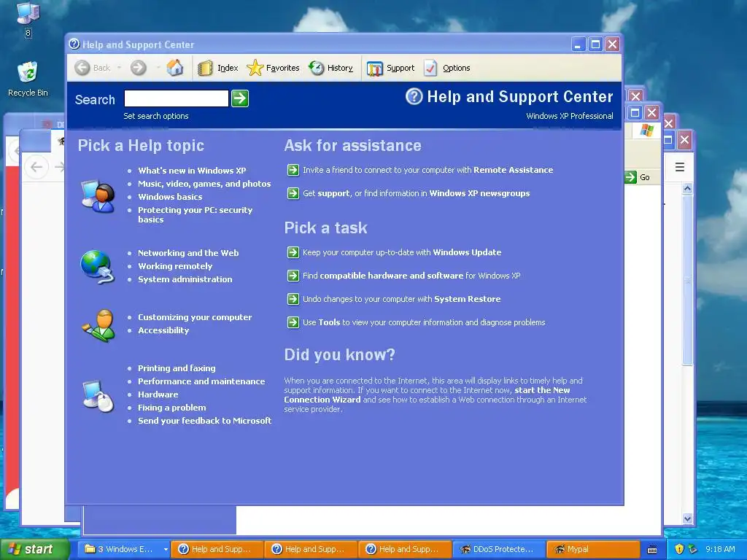Open Accessibility topic

point(163,330)
